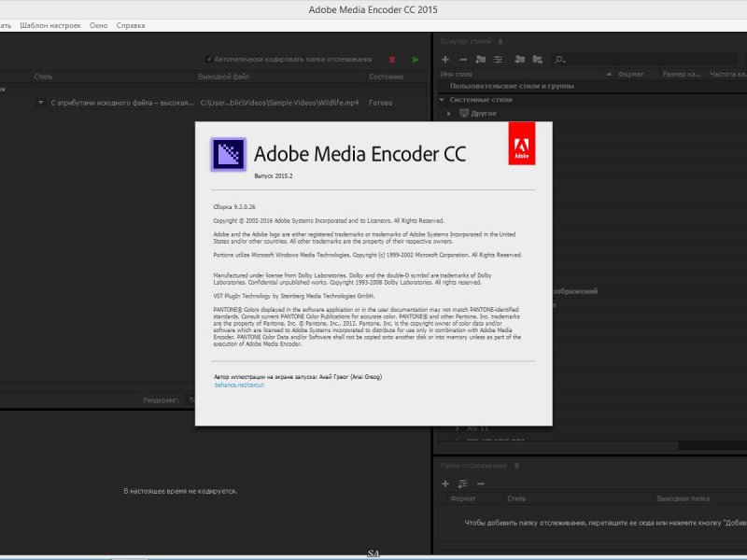Click the Размер ка... column header
747x560 pixels.
[682, 75]
